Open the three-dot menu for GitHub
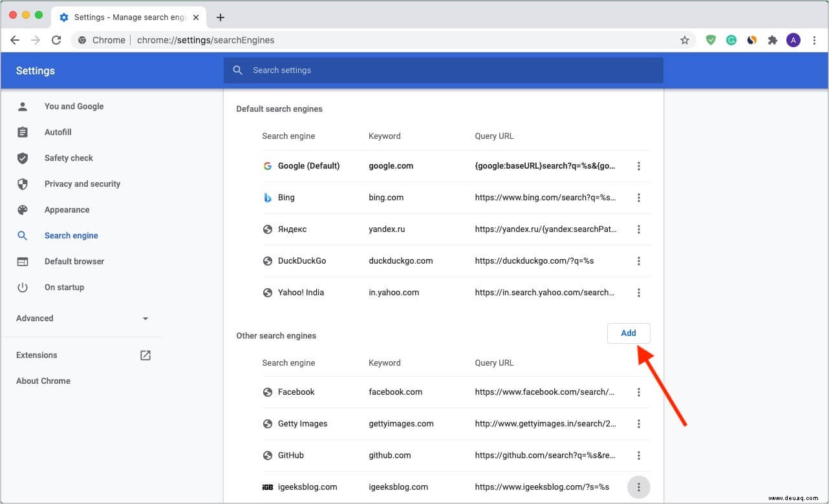This screenshot has width=829, height=504. (639, 456)
